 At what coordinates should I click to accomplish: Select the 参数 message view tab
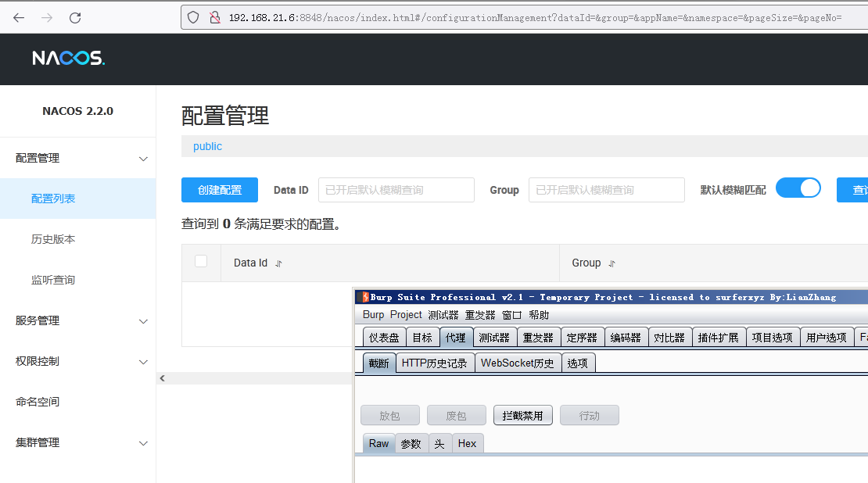pos(411,444)
